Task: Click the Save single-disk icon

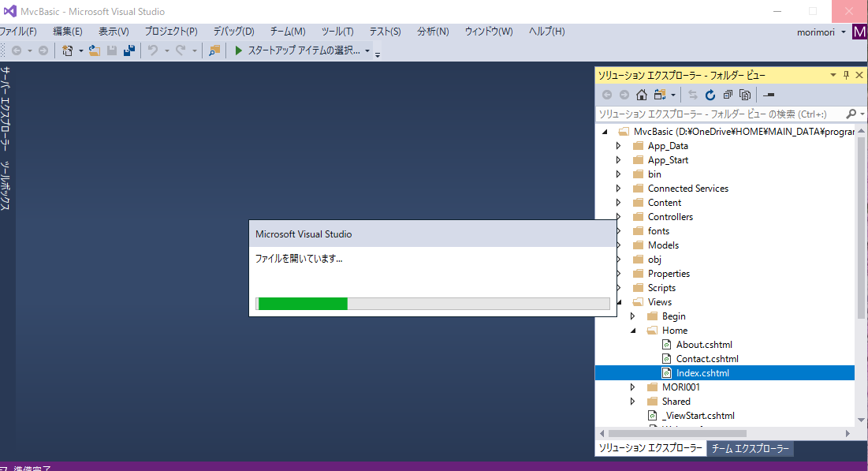Action: click(x=112, y=50)
